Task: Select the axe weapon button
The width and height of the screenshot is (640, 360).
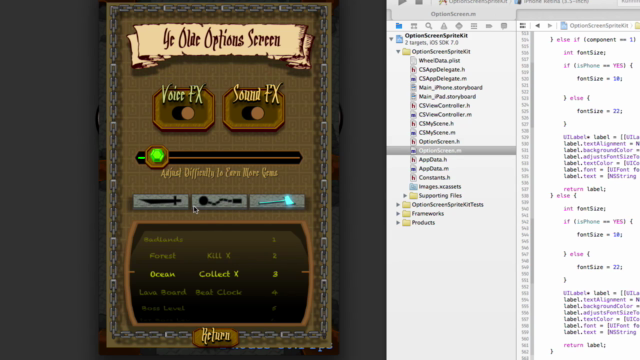Action: [x=277, y=201]
